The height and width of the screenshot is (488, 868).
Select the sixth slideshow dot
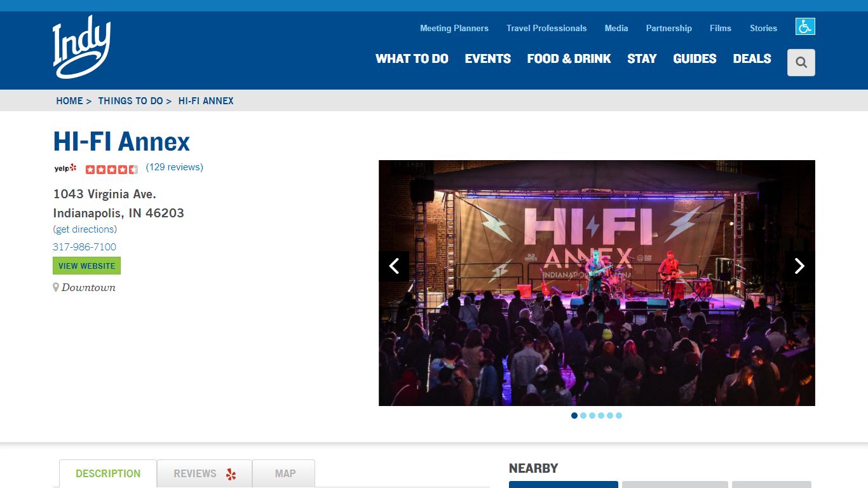tap(619, 416)
